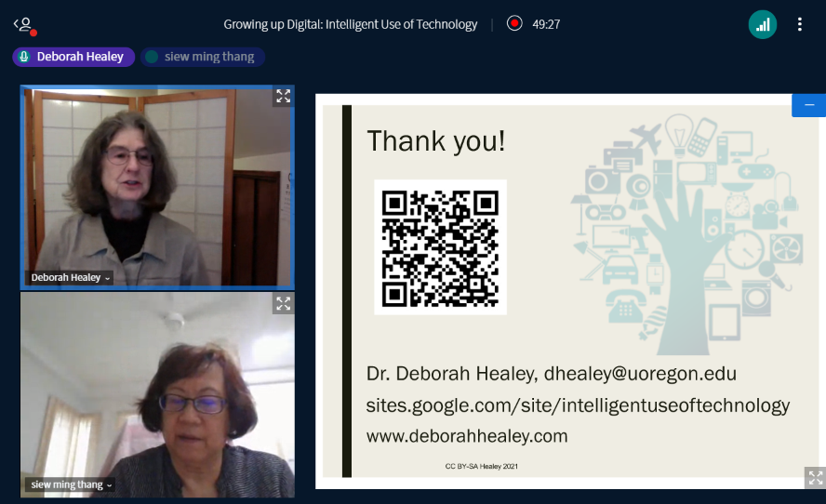Click the 49:27 recording timer
The width and height of the screenshot is (826, 504).
(x=546, y=25)
